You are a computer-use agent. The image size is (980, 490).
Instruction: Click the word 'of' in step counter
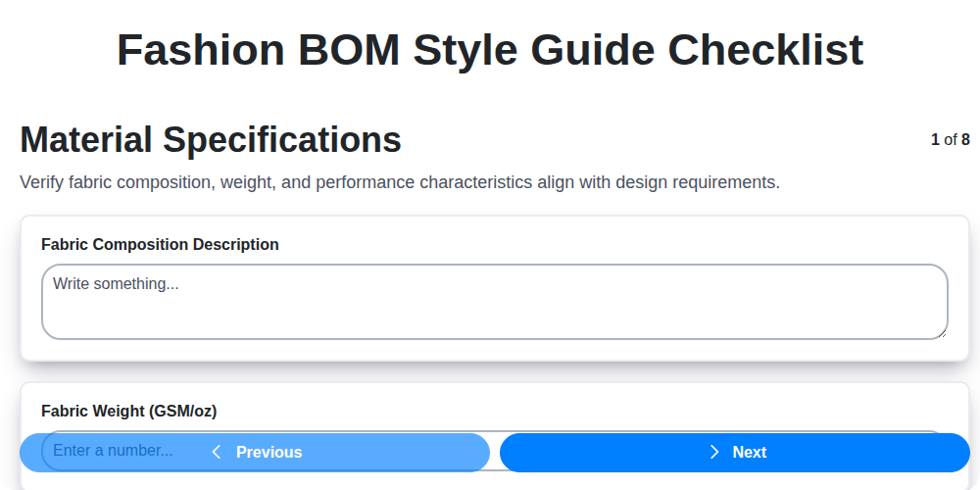(950, 140)
